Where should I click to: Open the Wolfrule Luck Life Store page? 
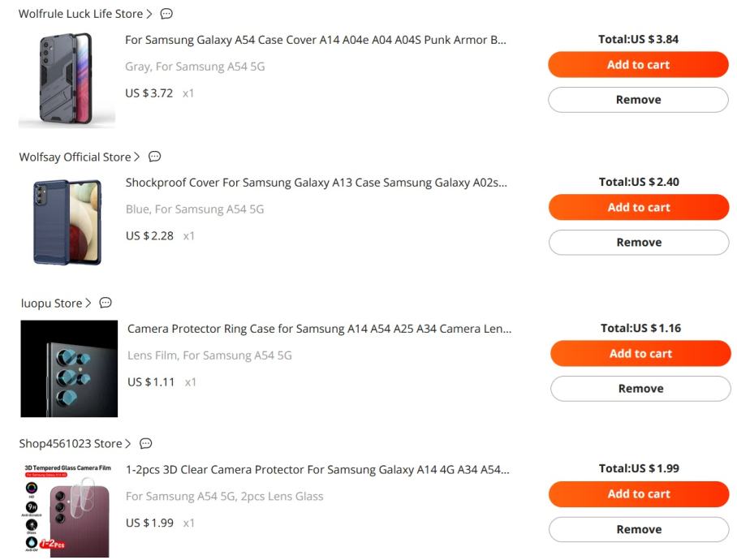(x=81, y=15)
